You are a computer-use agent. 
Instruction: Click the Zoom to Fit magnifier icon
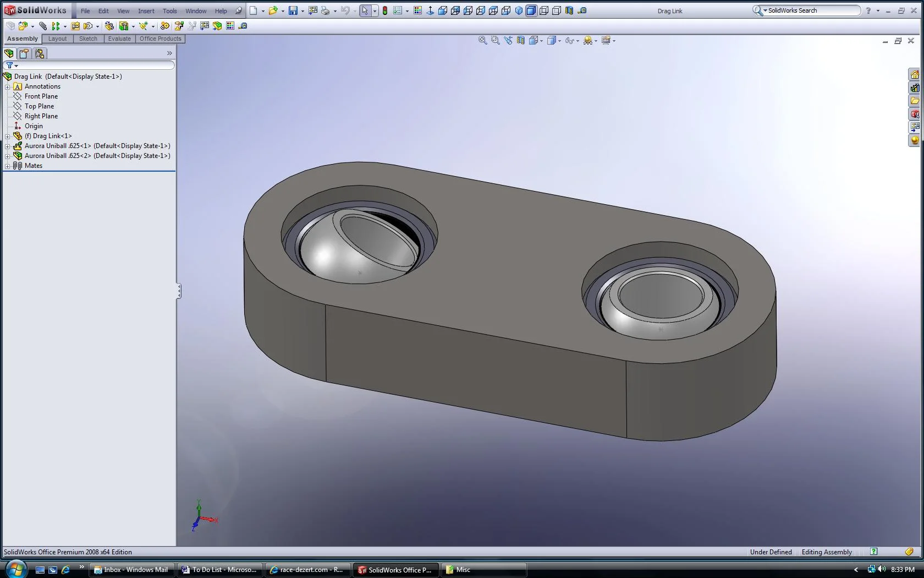[x=482, y=40]
